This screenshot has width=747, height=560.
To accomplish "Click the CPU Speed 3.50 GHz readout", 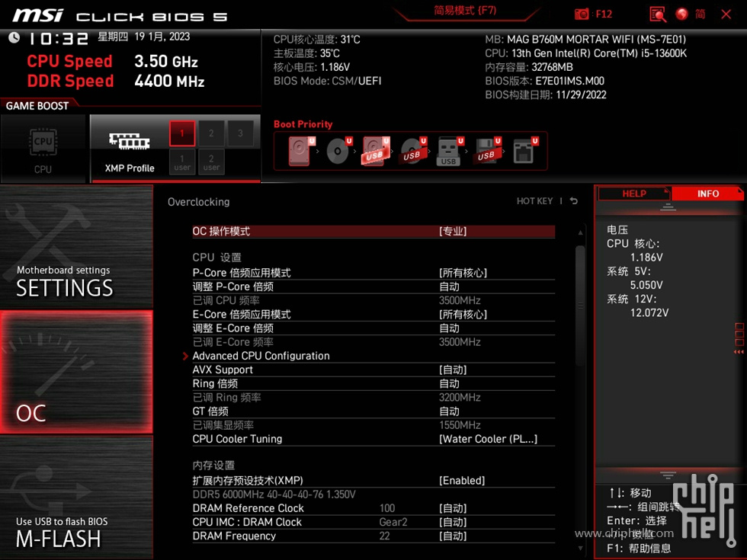I will [113, 62].
